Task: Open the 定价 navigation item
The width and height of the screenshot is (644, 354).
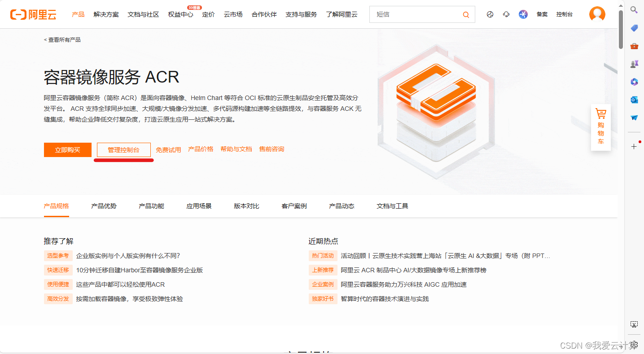Action: pyautogui.click(x=209, y=14)
